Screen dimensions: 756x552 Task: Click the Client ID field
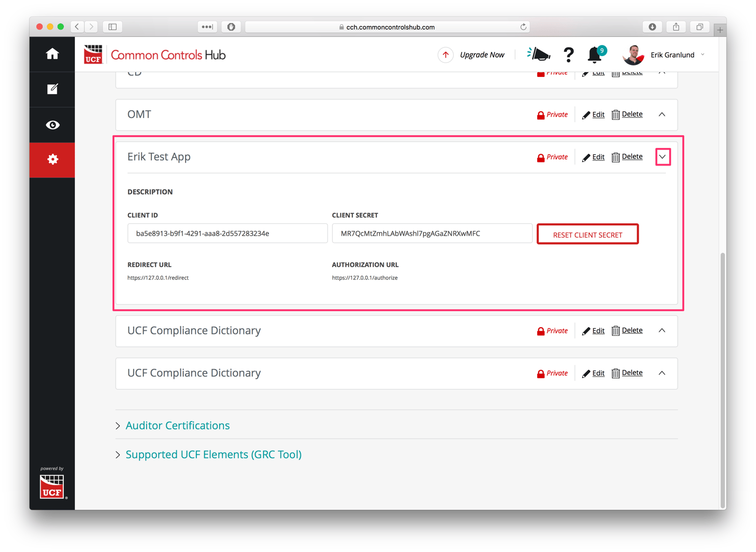pos(228,234)
